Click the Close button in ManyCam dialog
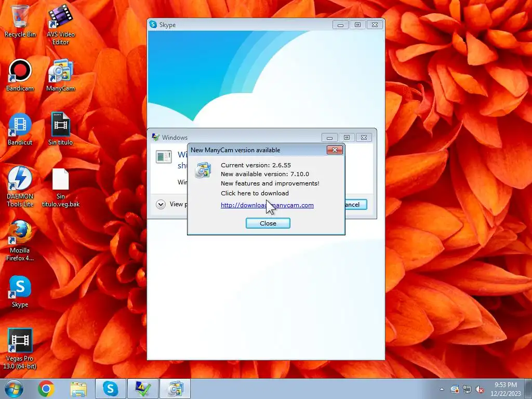 pyautogui.click(x=268, y=223)
